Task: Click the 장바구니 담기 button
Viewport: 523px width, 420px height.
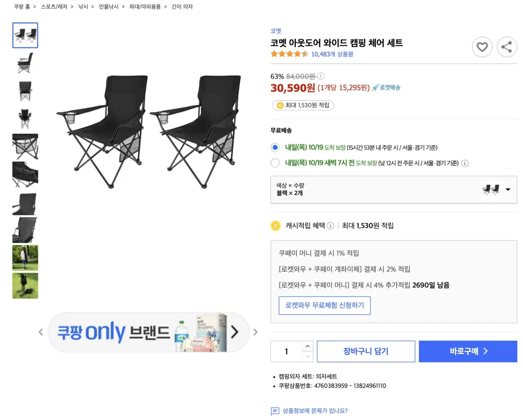Action: [366, 351]
